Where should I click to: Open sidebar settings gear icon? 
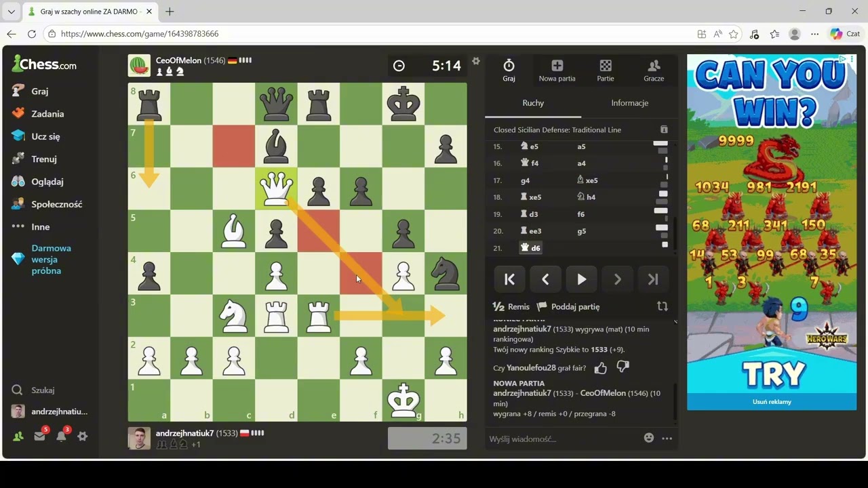pyautogui.click(x=82, y=436)
